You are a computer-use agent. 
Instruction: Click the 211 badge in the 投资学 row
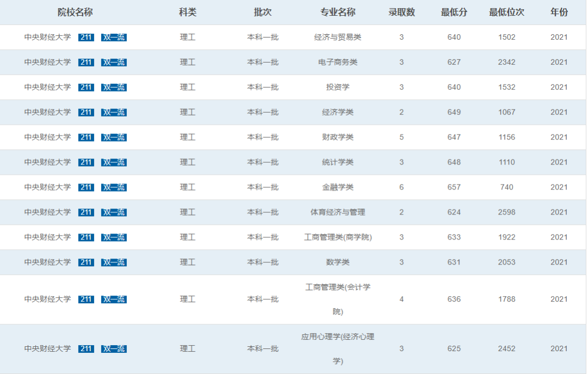pos(86,88)
